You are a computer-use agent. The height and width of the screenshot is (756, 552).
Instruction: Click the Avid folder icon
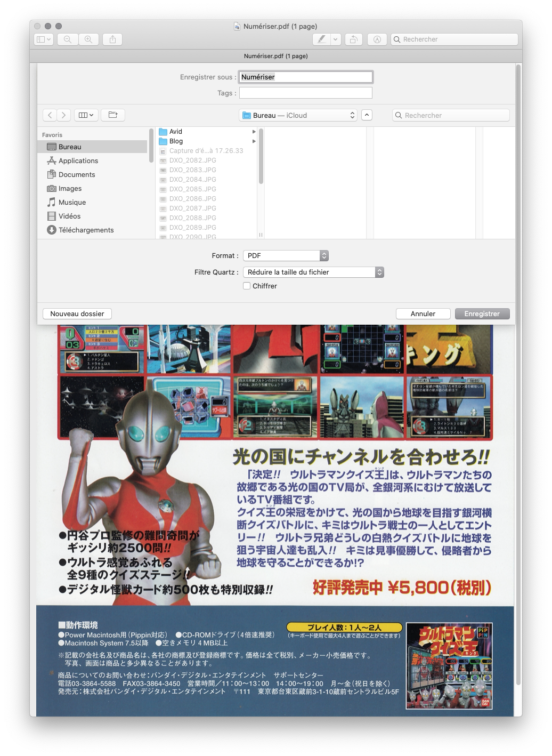[x=163, y=132]
